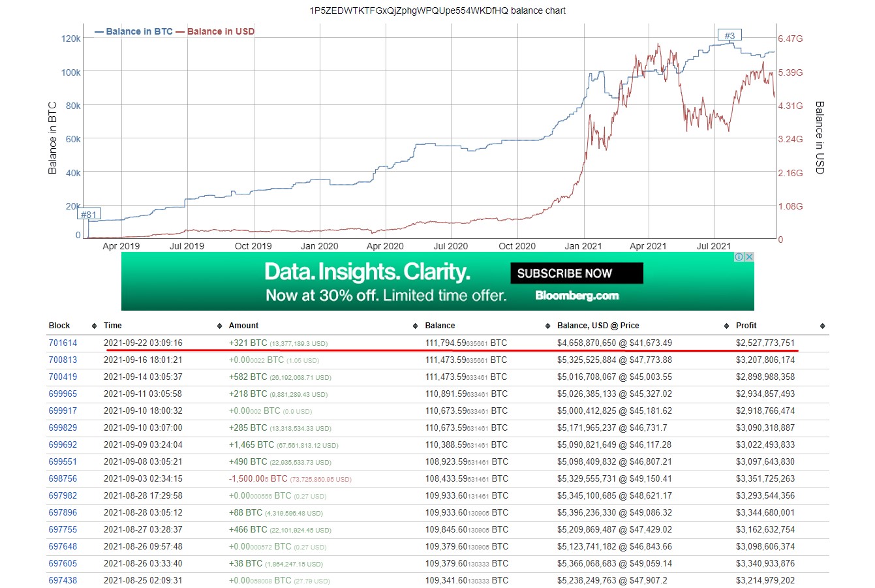Image resolution: width=875 pixels, height=588 pixels.
Task: Select the #3 marker on the chart
Action: 729,35
